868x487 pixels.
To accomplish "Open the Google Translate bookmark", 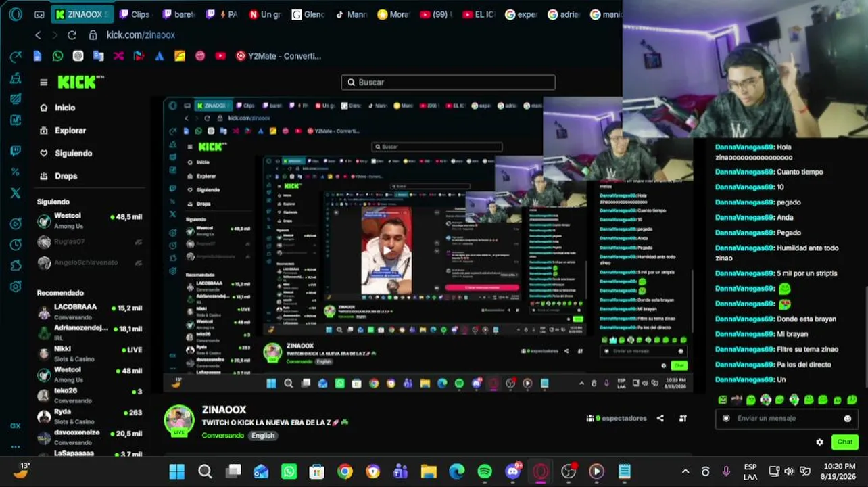I will (98, 56).
